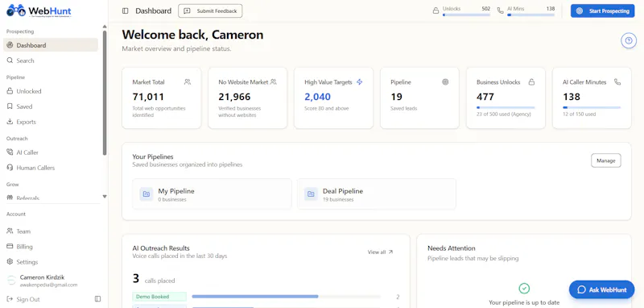Click My Pipeline folder icon
The width and height of the screenshot is (644, 308).
point(147,194)
